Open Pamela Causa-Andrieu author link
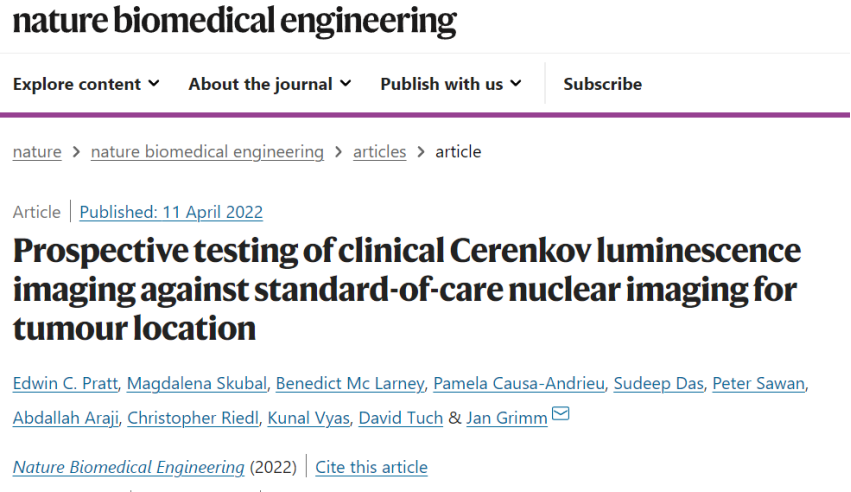 tap(519, 384)
